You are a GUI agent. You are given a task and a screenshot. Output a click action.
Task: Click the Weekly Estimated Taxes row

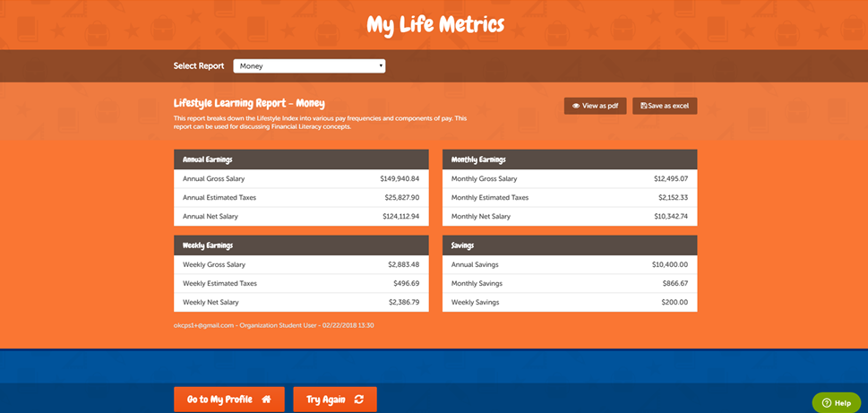pyautogui.click(x=300, y=284)
